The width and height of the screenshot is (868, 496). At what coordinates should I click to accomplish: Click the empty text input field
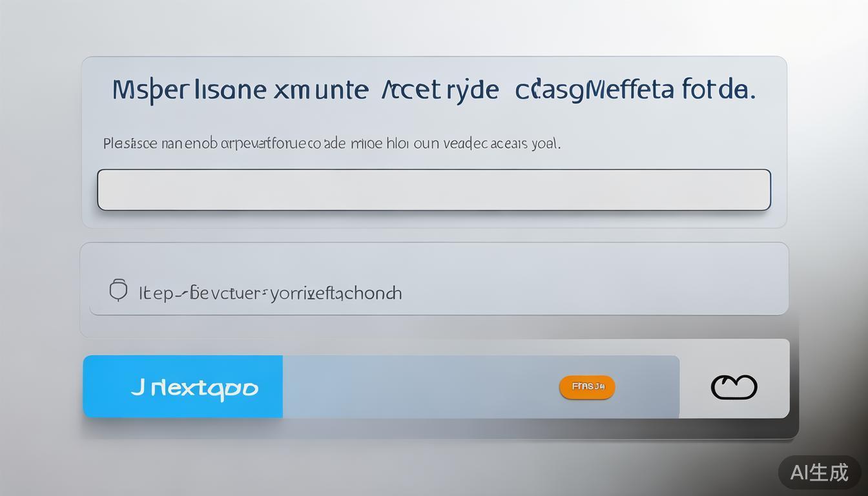[x=434, y=190]
